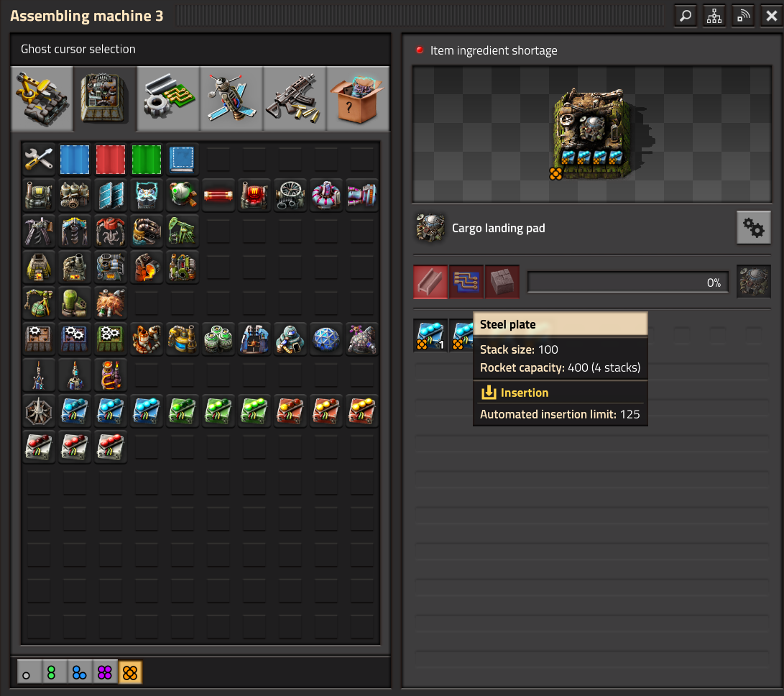Select the fusion reactor item
This screenshot has height=696, width=784.
coord(326,195)
